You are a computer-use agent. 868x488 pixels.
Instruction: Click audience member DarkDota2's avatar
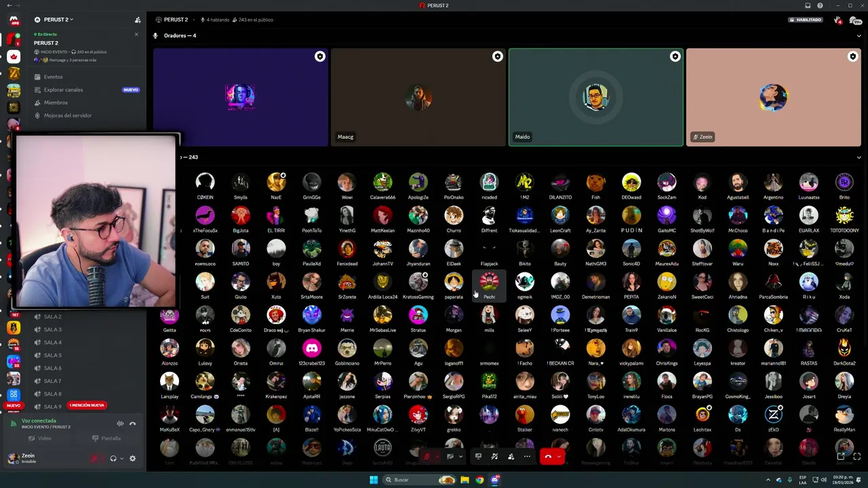[x=844, y=348]
